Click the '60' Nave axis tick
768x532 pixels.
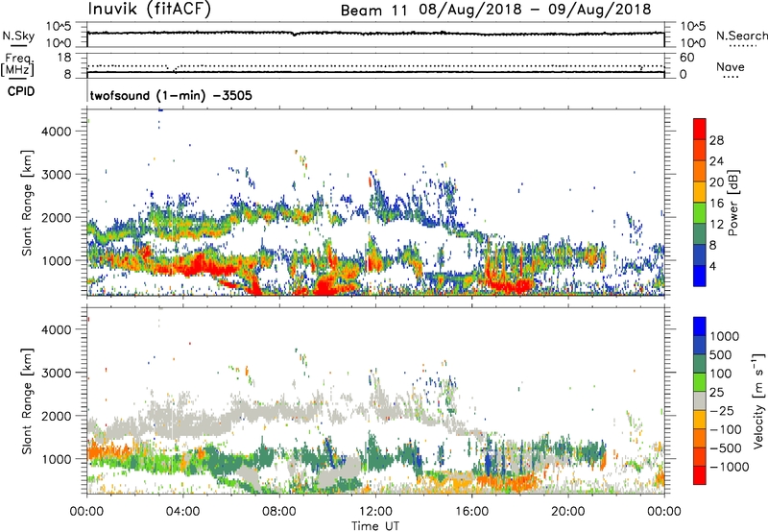point(686,58)
